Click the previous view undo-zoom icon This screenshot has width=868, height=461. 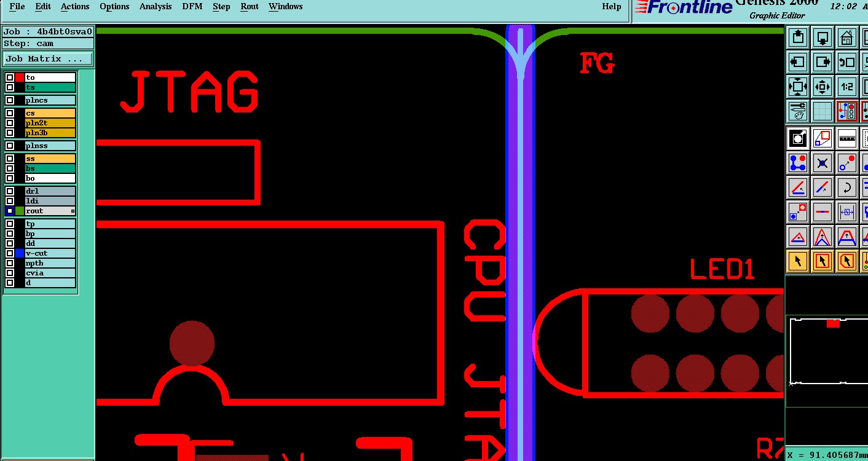[847, 62]
